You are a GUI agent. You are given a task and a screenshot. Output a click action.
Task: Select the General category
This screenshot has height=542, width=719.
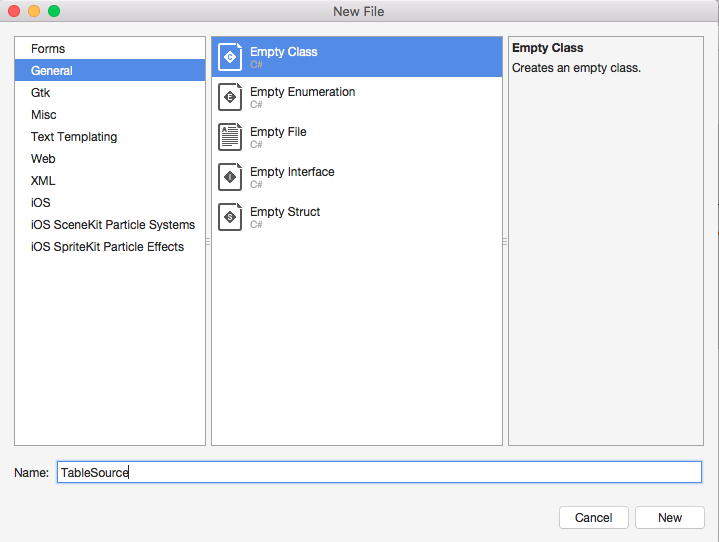pyautogui.click(x=52, y=71)
